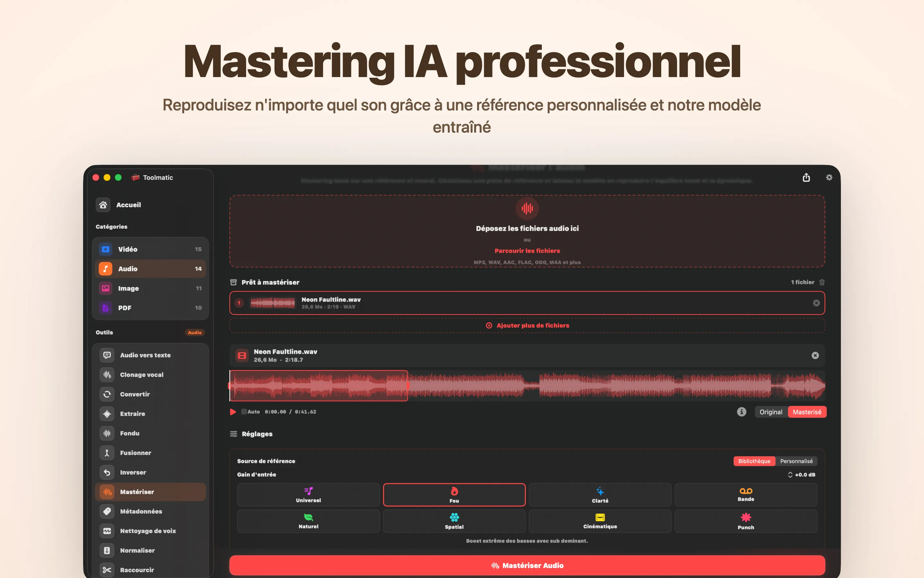Open settings via the gear icon
Screen dimensions: 924x578
[x=829, y=177]
